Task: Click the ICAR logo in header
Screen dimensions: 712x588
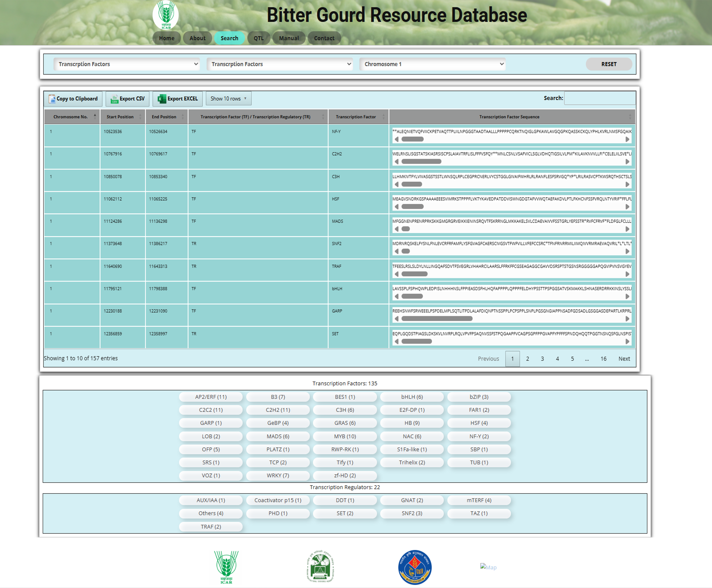Action: point(165,15)
